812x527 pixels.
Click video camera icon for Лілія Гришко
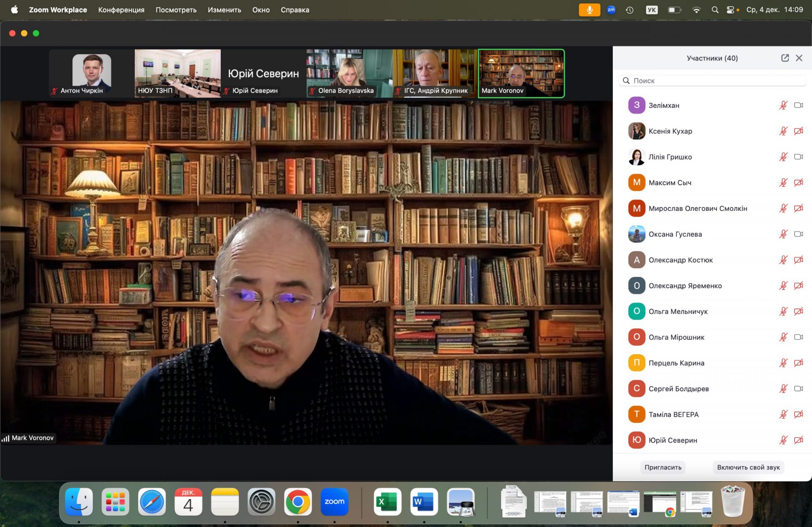[x=798, y=157]
